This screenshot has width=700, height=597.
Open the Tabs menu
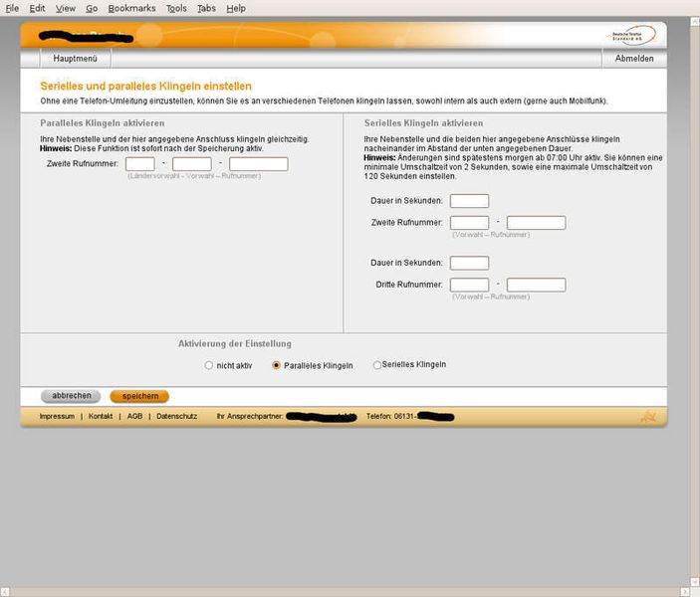[206, 8]
